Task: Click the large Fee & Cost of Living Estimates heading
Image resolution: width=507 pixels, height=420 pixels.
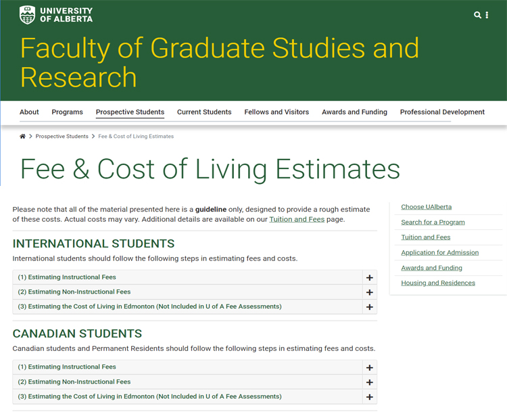Action: (210, 169)
